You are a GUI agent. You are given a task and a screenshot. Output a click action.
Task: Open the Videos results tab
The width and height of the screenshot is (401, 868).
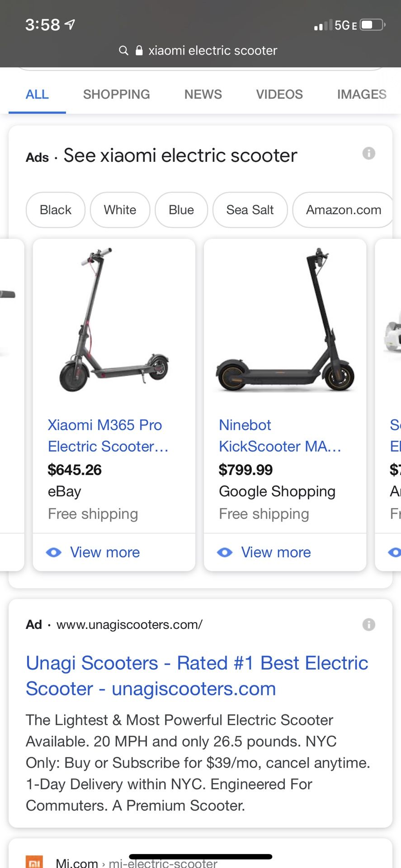(x=279, y=94)
